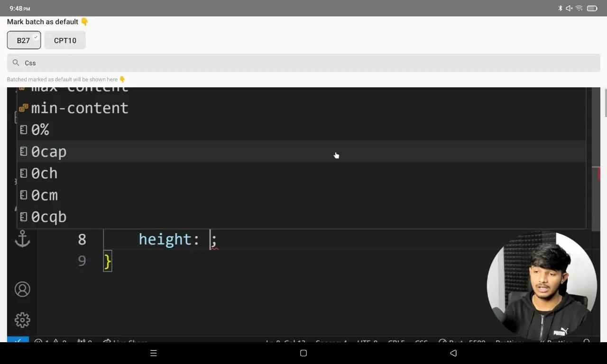Viewport: 607px width, 364px height.
Task: Click the height property on line 8
Action: tap(165, 239)
